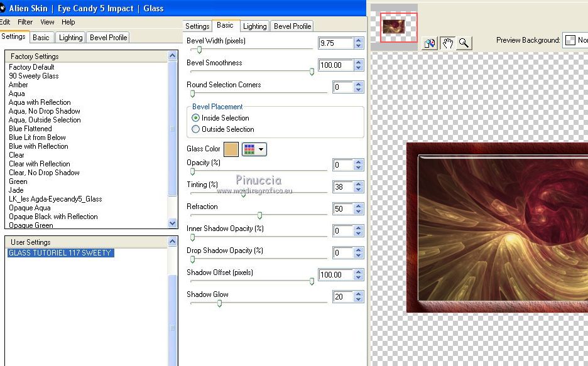Select the 90 Sweety Glass preset
This screenshot has height=366, width=588.
click(x=34, y=76)
